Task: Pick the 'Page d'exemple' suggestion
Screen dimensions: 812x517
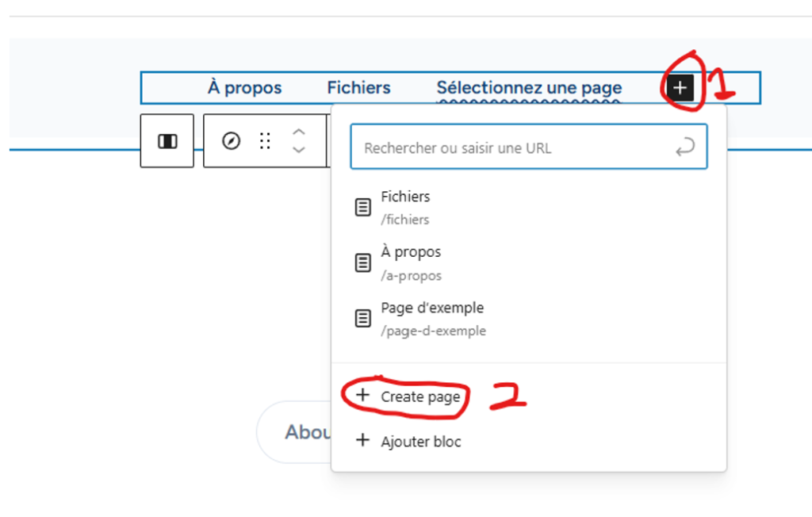Action: pyautogui.click(x=432, y=318)
